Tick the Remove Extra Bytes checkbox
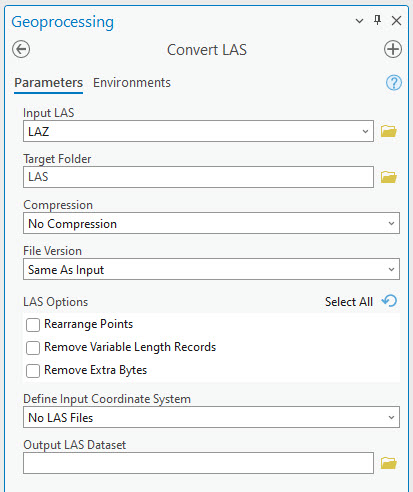Viewport: 413px width, 492px height. click(33, 371)
